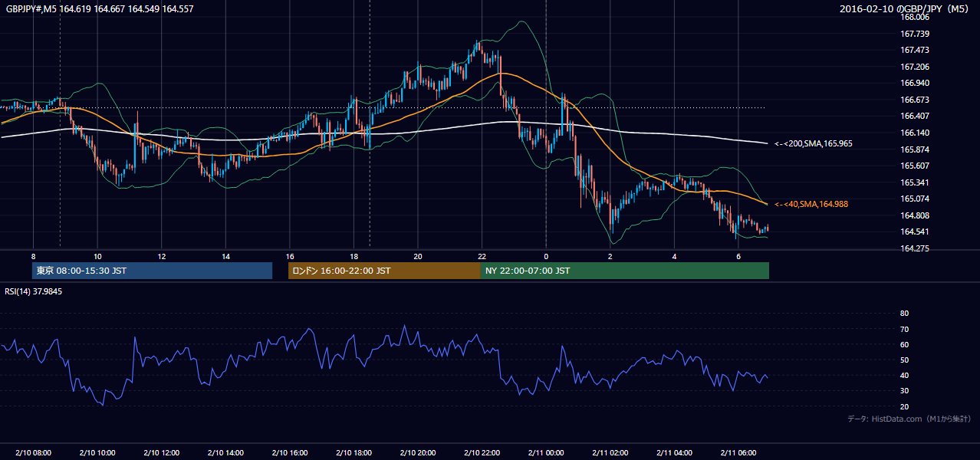The image size is (980, 460).
Task: Click time axis label 2/10 08:00
Action: coord(33,452)
